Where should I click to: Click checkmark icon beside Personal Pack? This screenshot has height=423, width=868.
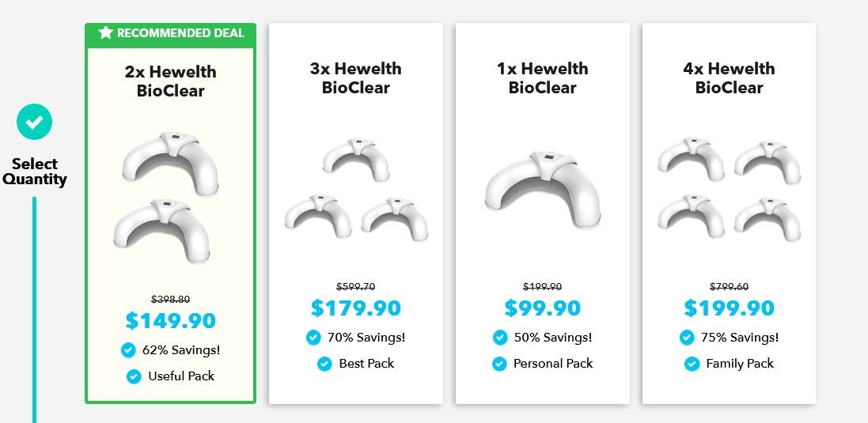(499, 363)
